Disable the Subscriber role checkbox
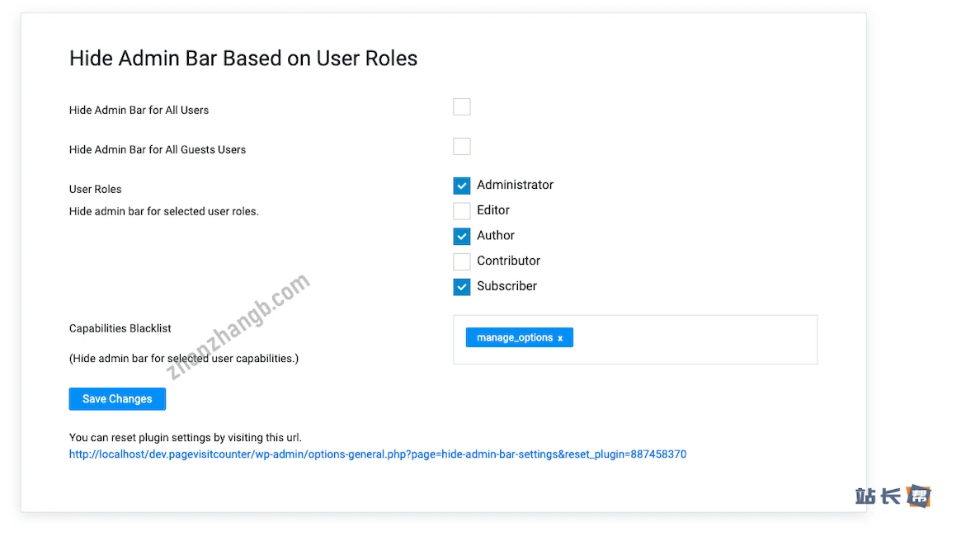The height and width of the screenshot is (541, 980). point(462,287)
